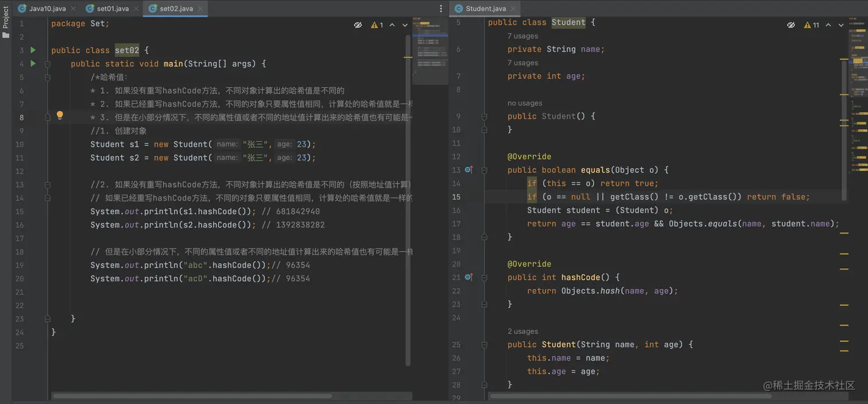The height and width of the screenshot is (404, 868).
Task: Click the s1.hashCode() println line
Action: pos(205,211)
